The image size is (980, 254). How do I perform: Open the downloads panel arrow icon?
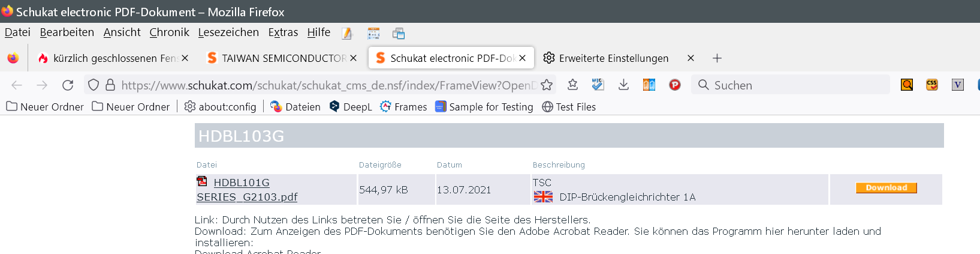click(623, 85)
